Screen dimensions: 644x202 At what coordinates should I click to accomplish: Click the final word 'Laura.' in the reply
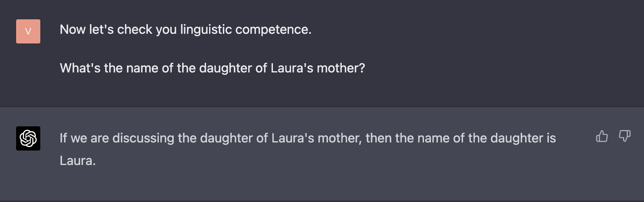point(78,161)
